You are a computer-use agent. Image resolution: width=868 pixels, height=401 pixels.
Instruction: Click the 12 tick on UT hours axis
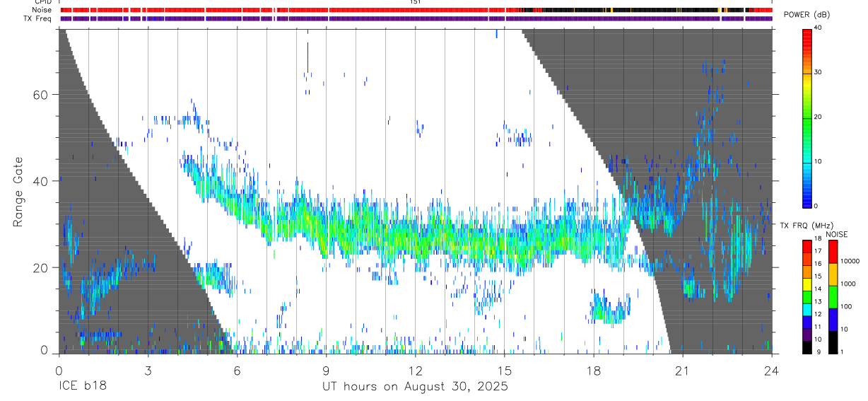pos(416,370)
